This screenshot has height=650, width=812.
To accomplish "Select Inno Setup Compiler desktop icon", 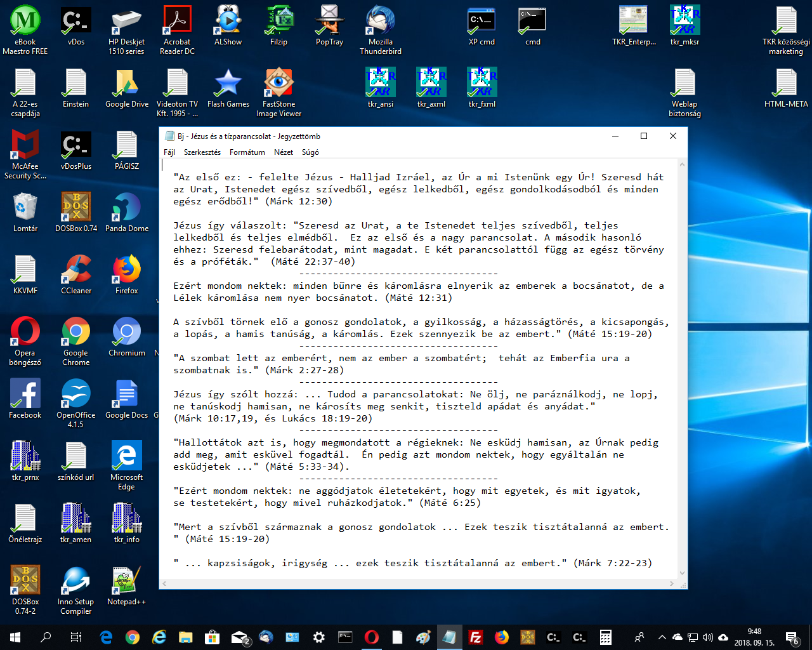I will [x=76, y=590].
